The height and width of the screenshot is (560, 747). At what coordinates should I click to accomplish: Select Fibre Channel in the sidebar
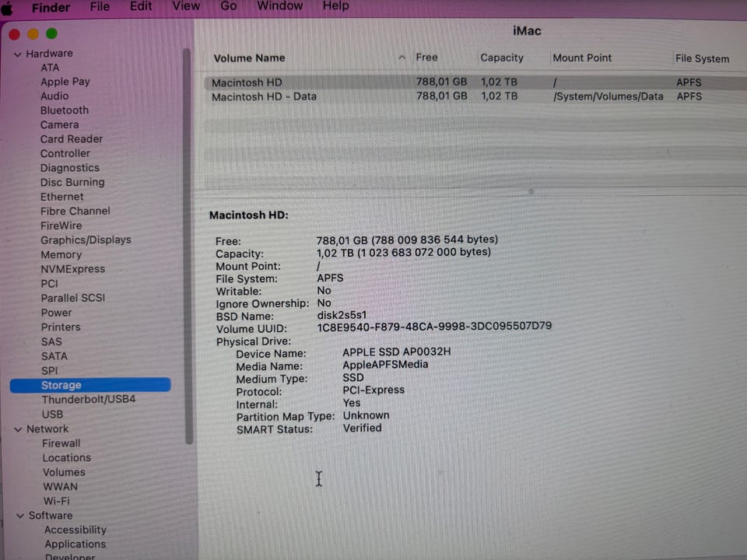pyautogui.click(x=75, y=211)
